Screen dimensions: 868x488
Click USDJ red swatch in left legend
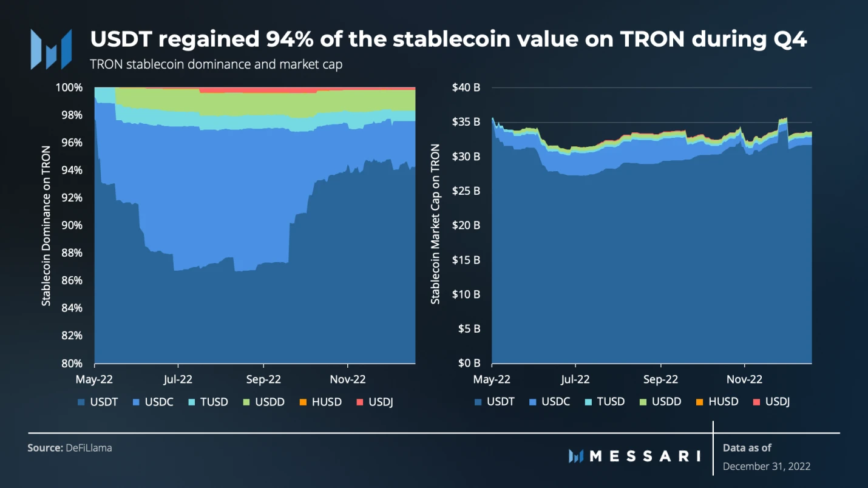[x=359, y=402]
